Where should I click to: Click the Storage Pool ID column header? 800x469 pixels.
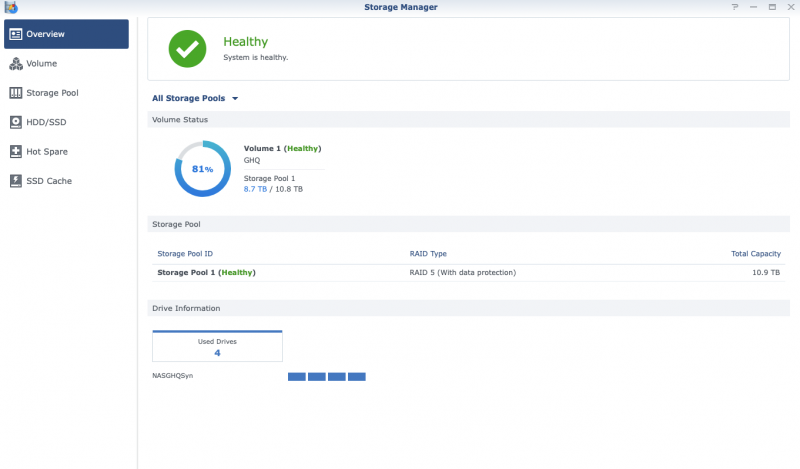(x=185, y=254)
